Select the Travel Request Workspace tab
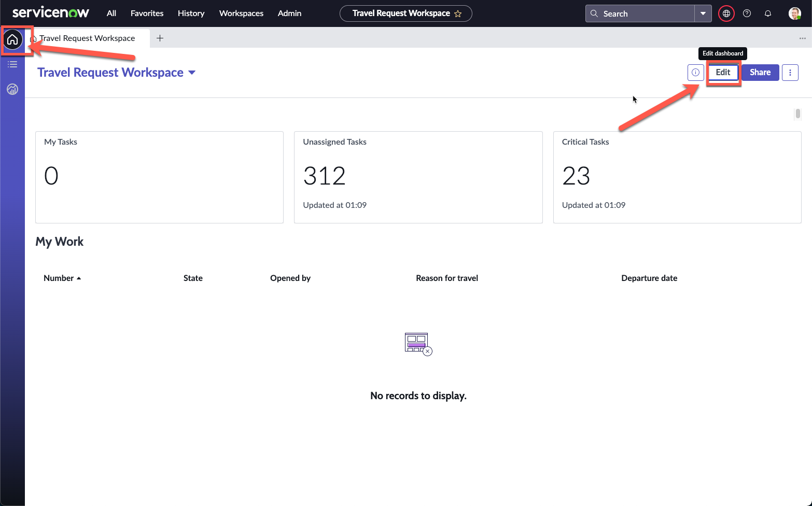The height and width of the screenshot is (506, 812). [x=87, y=38]
